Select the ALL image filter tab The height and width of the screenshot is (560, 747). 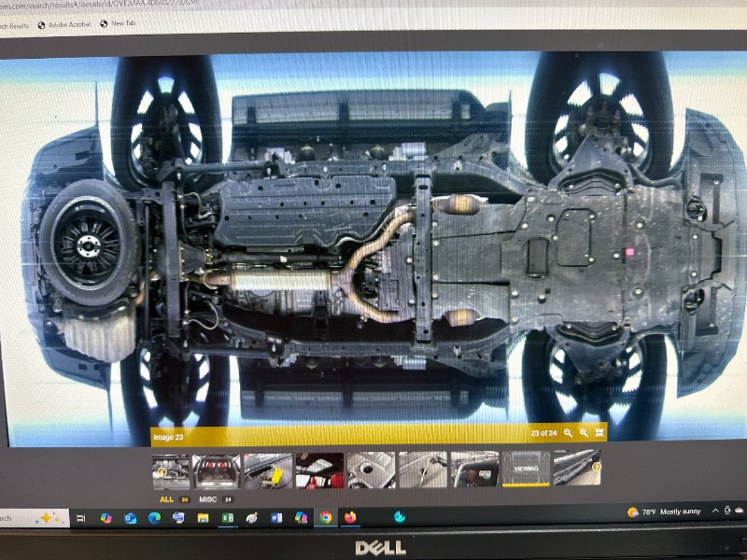tap(166, 499)
